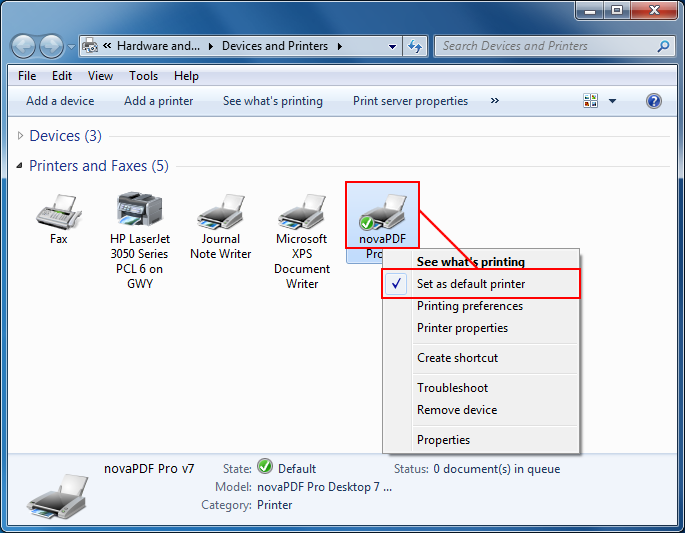Select the HP LaserJet 3050 Series printer icon
685x533 pixels.
[x=139, y=209]
